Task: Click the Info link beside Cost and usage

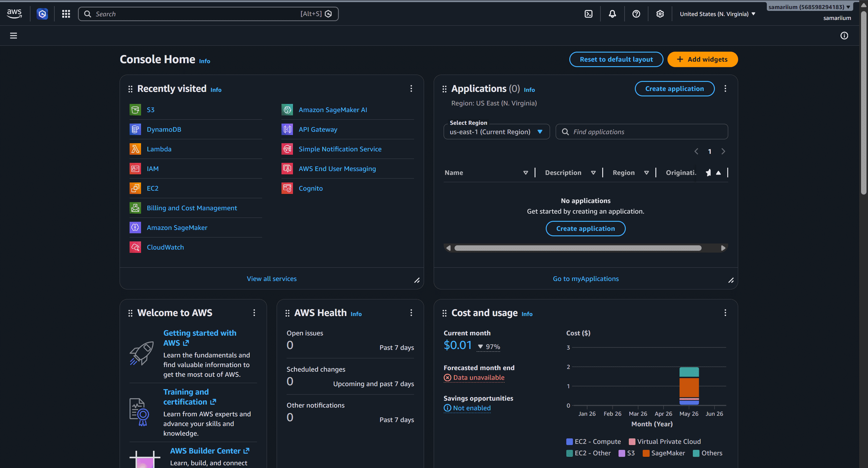Action: tap(527, 314)
